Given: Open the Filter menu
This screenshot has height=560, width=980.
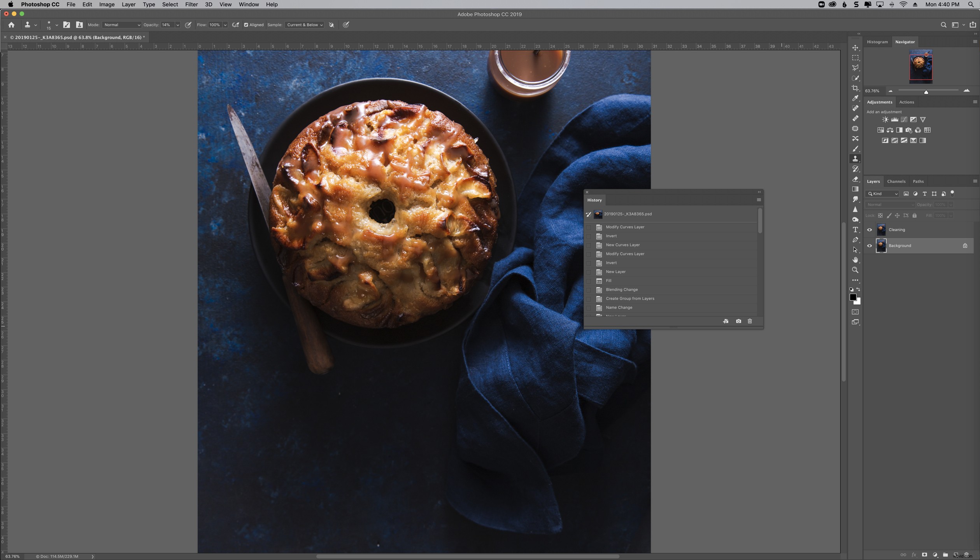Looking at the screenshot, I should pos(191,4).
